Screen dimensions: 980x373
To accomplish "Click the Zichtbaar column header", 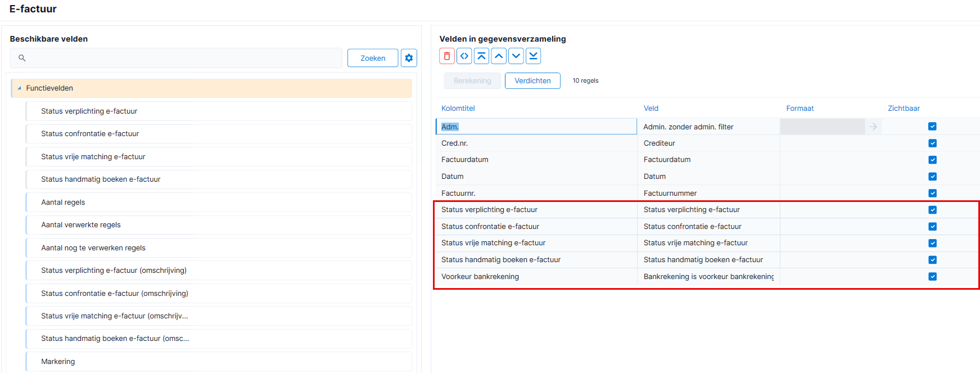I will pos(904,109).
